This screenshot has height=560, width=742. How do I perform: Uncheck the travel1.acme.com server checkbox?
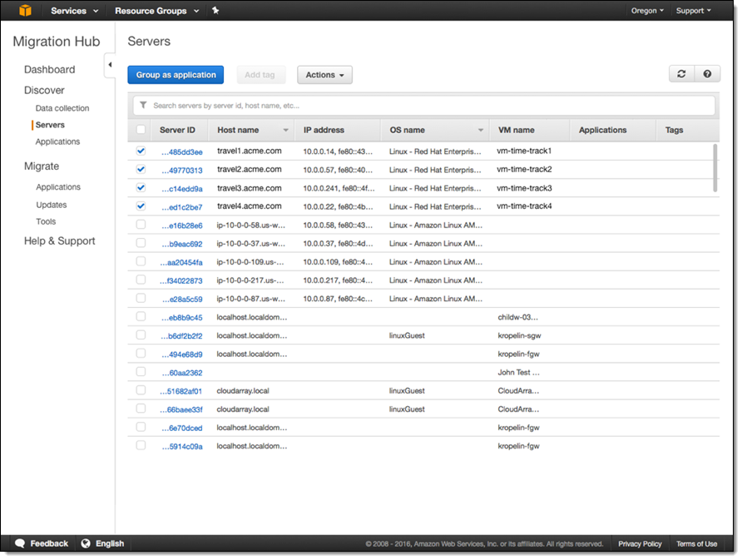[x=141, y=151]
